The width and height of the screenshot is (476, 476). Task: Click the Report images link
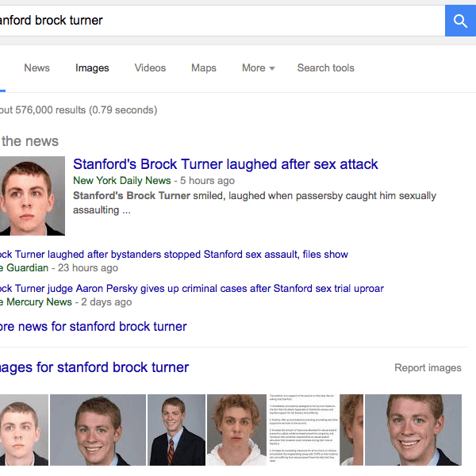pos(428,367)
